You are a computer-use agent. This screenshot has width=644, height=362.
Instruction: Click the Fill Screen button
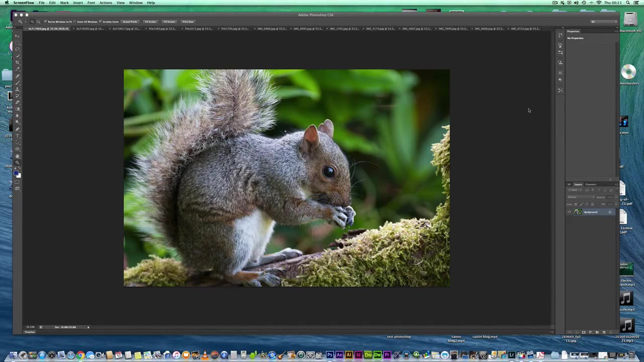coord(170,22)
